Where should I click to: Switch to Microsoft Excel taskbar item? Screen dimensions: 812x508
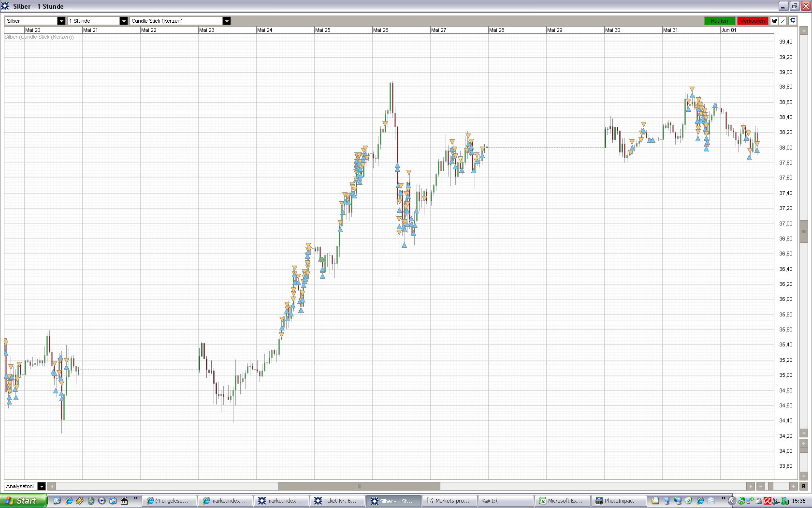coord(562,501)
